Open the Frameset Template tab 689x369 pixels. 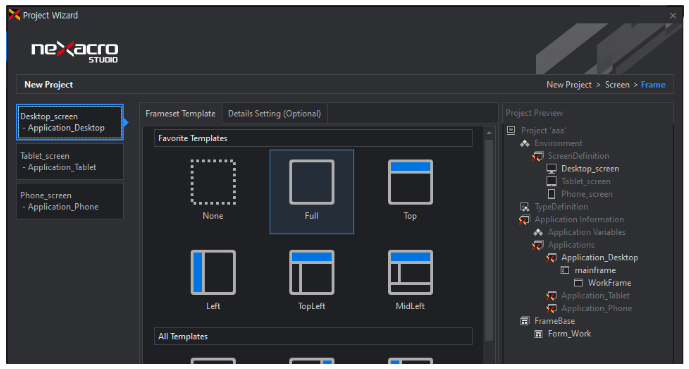(x=181, y=114)
